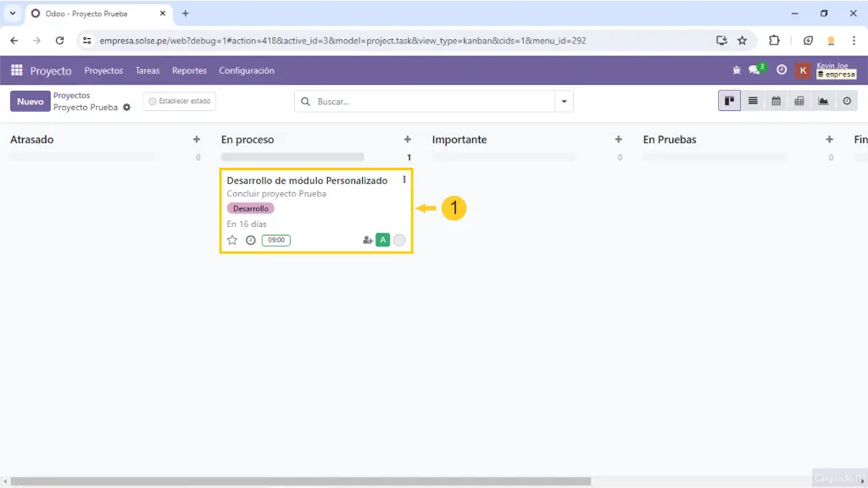Toggle the task's state circle
The height and width of the screenshot is (488, 868).
[x=399, y=241]
